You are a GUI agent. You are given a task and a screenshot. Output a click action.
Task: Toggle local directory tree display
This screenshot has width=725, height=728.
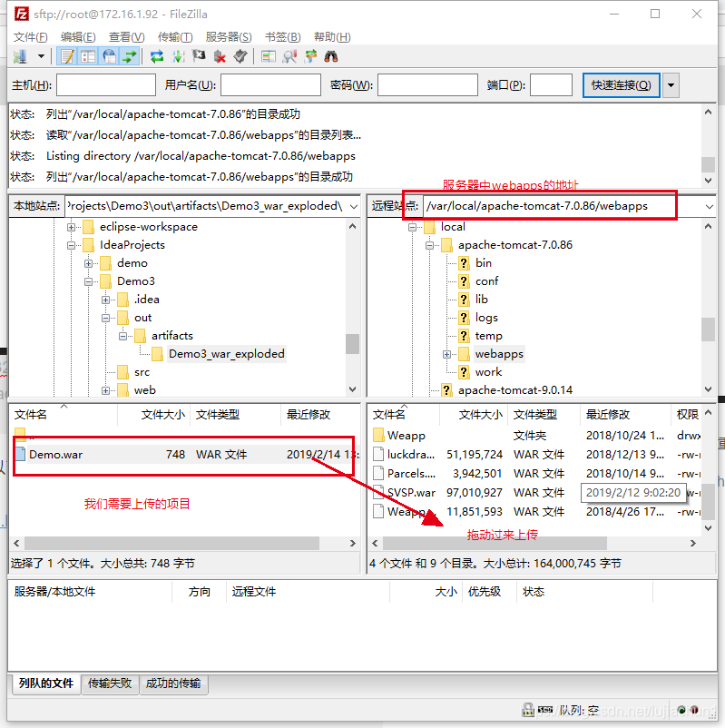88,56
